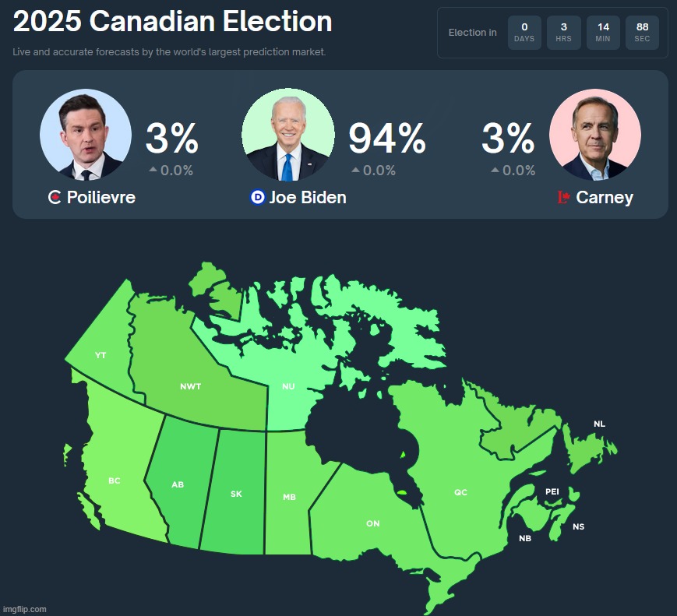Select the Quebec (QC) region
677x616 pixels.
[x=460, y=492]
